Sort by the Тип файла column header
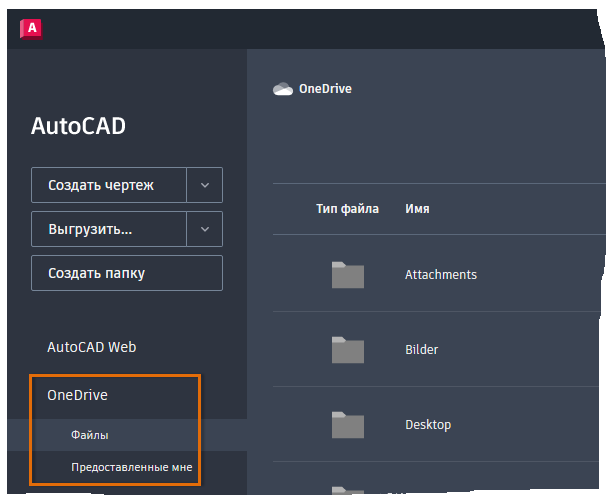 click(x=347, y=209)
